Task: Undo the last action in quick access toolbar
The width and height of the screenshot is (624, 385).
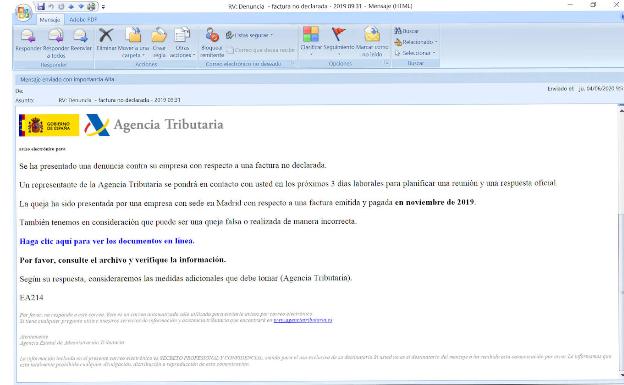Action: click(x=51, y=7)
